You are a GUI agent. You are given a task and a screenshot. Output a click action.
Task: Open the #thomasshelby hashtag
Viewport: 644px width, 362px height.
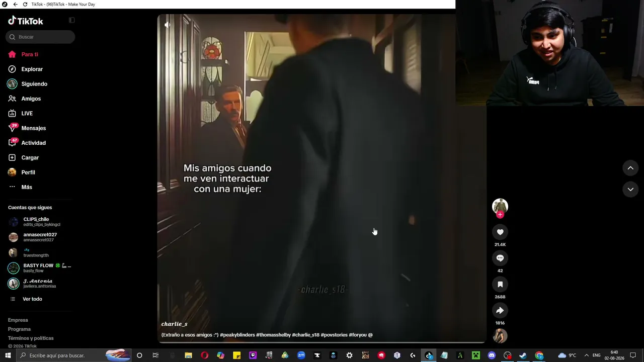[273, 335]
